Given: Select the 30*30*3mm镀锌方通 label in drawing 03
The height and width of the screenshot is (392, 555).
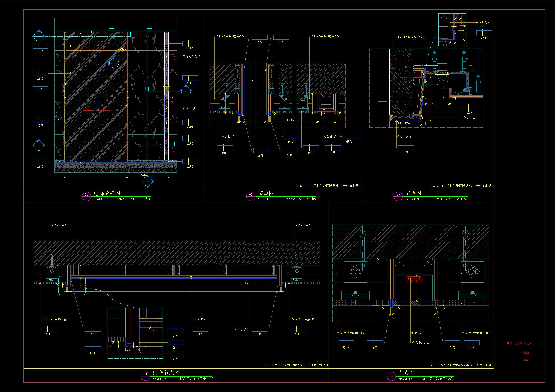Looking at the screenshot, I should (x=412, y=37).
